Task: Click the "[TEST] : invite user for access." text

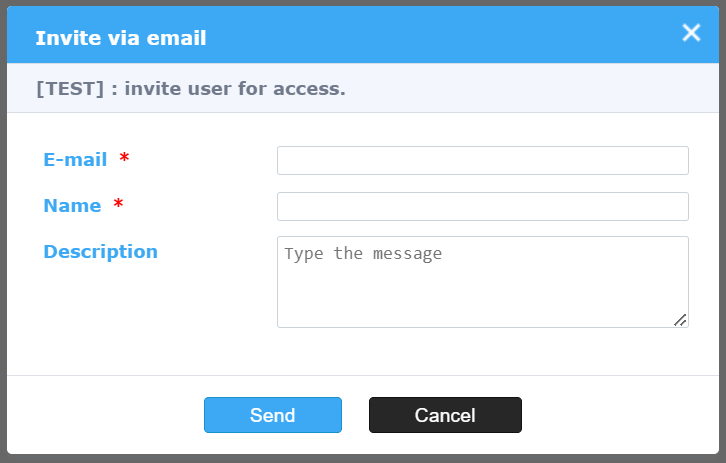Action: (x=190, y=88)
